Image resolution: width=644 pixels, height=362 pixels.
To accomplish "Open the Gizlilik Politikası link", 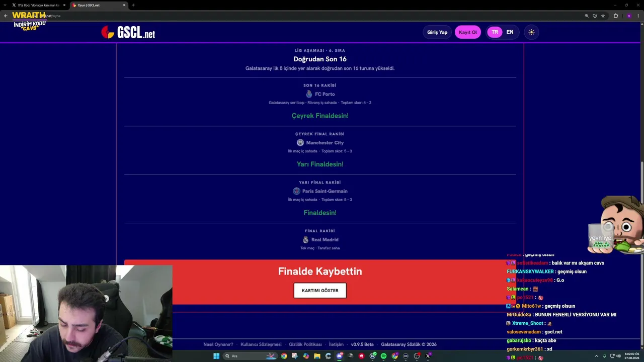I will coord(305,344).
